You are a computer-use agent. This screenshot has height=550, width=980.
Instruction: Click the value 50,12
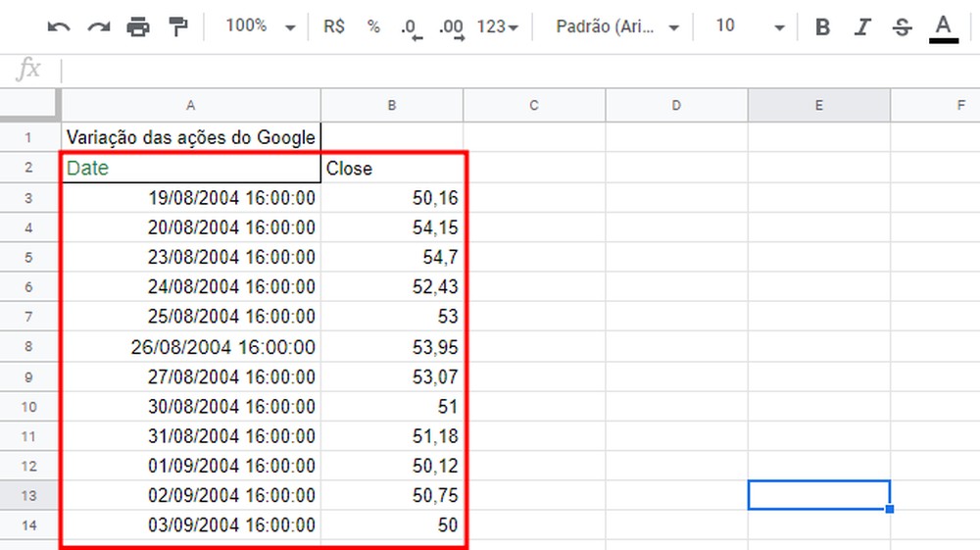point(435,466)
